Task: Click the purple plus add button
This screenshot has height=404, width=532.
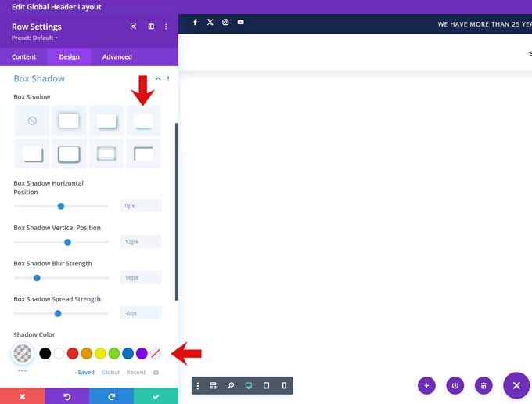Action: 426,386
